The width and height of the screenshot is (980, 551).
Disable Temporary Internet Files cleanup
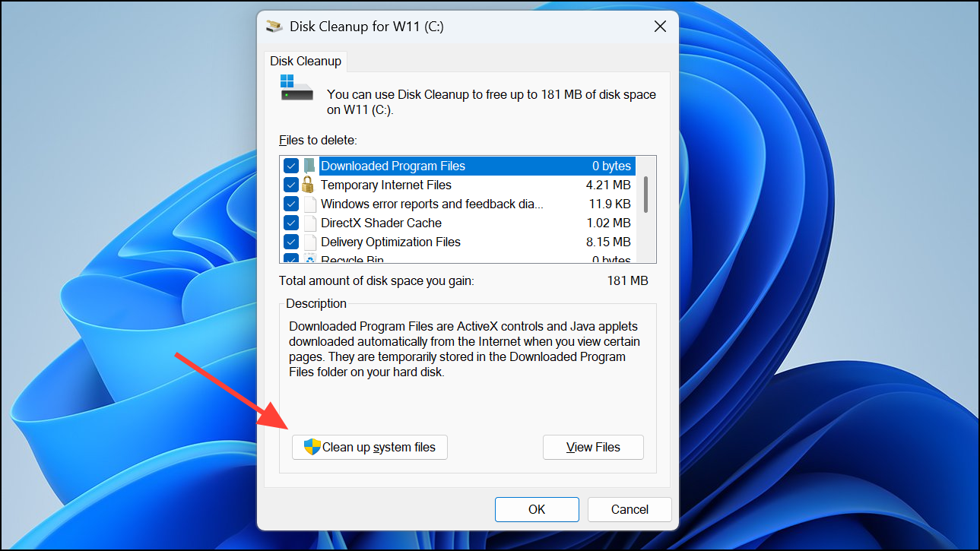291,185
